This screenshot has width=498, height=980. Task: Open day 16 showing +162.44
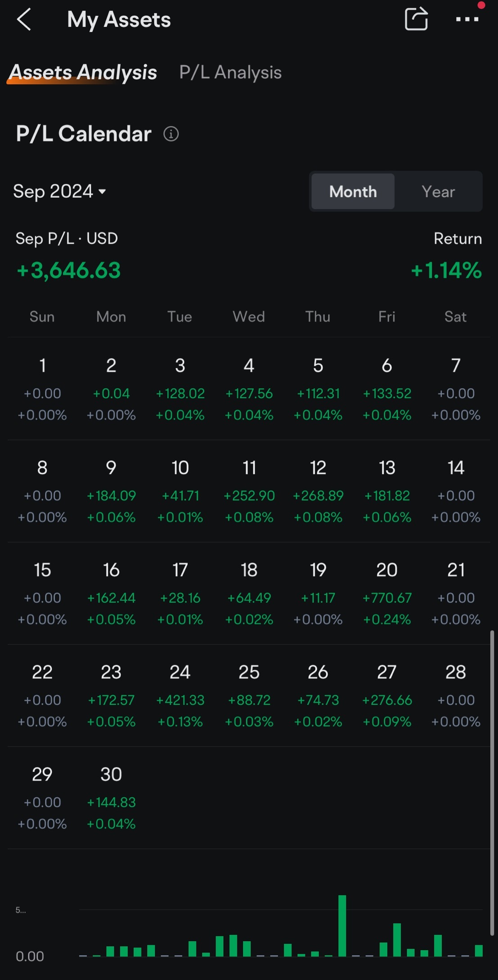[111, 593]
